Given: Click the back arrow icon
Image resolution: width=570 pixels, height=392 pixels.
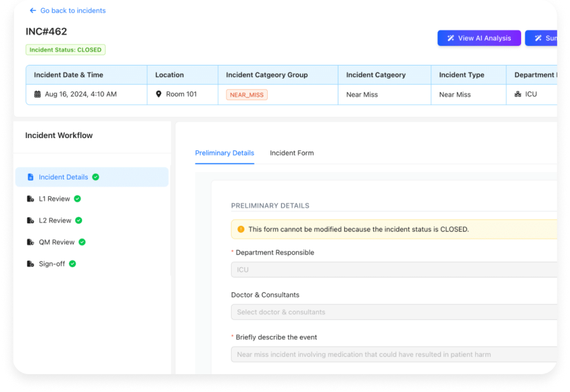Looking at the screenshot, I should pos(33,11).
